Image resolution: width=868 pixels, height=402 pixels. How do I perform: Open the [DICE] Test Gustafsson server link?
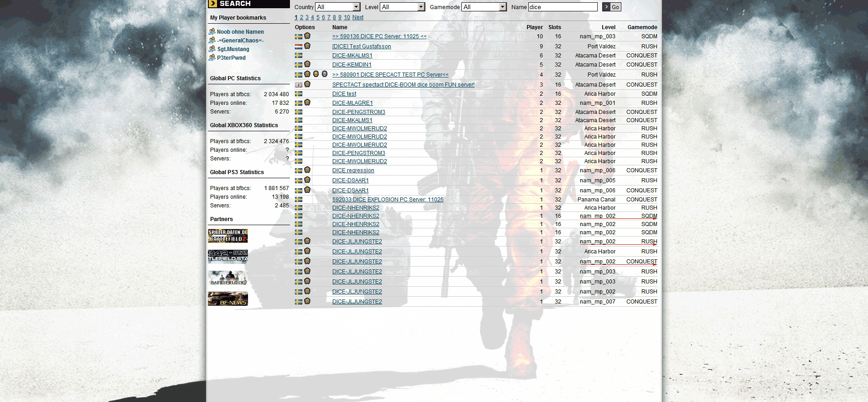[x=362, y=46]
